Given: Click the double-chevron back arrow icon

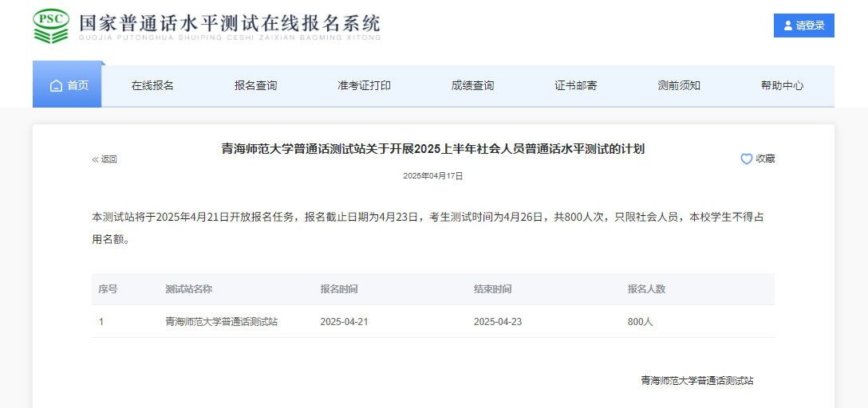Looking at the screenshot, I should [x=95, y=159].
